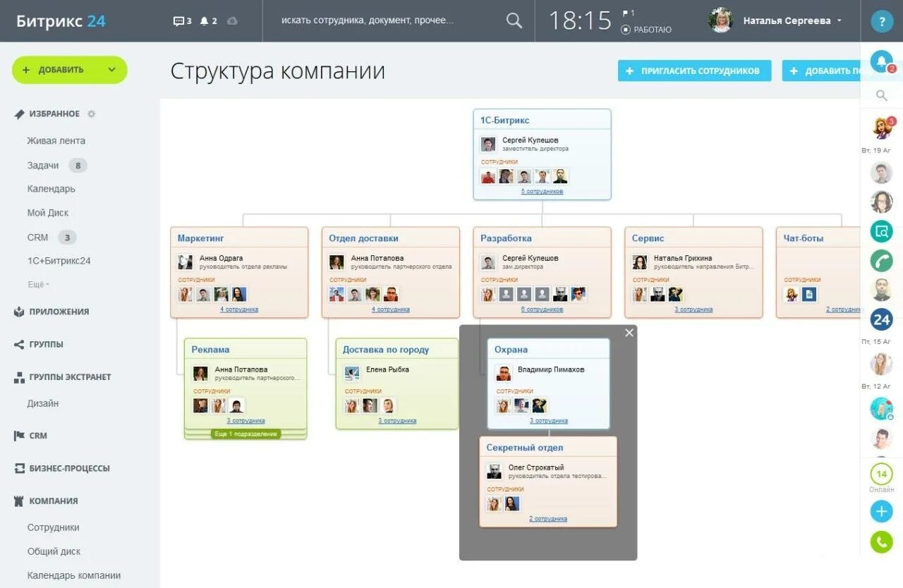Click Natalia Sergeeva profile avatar
The image size is (903, 588).
point(720,20)
